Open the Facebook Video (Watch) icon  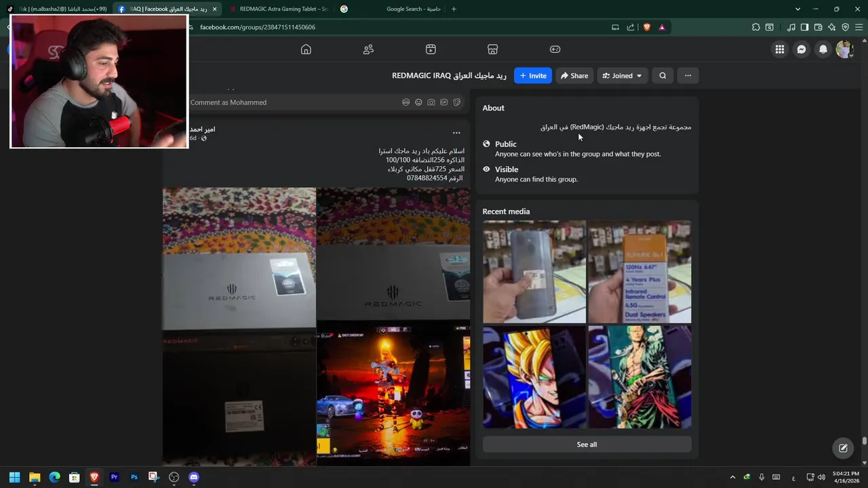point(431,49)
